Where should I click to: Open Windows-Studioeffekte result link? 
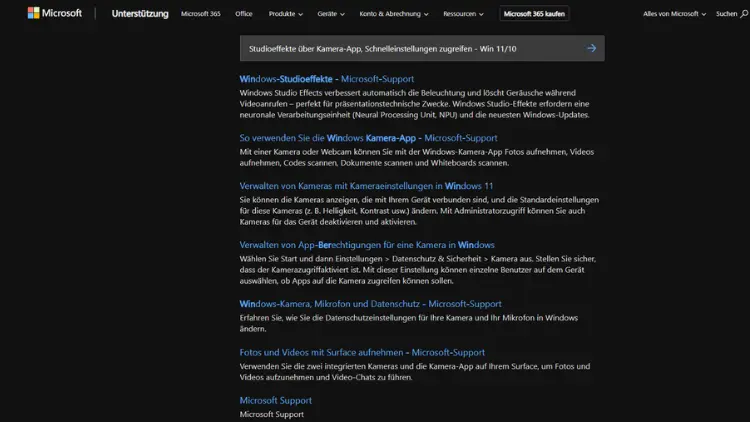327,79
